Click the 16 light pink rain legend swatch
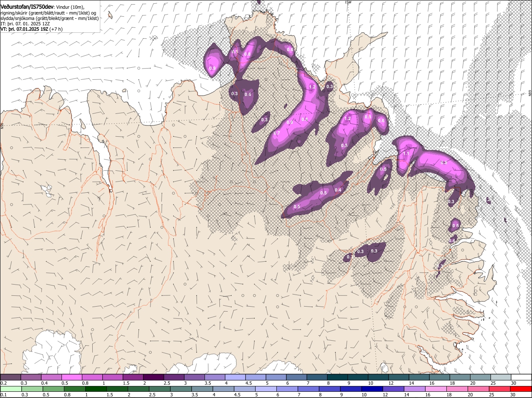Viewport: 532px width, 398px height. pos(436,389)
